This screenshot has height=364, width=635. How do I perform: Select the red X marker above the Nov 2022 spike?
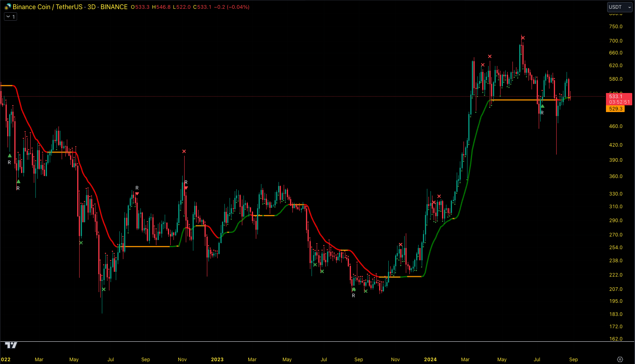[x=184, y=151]
